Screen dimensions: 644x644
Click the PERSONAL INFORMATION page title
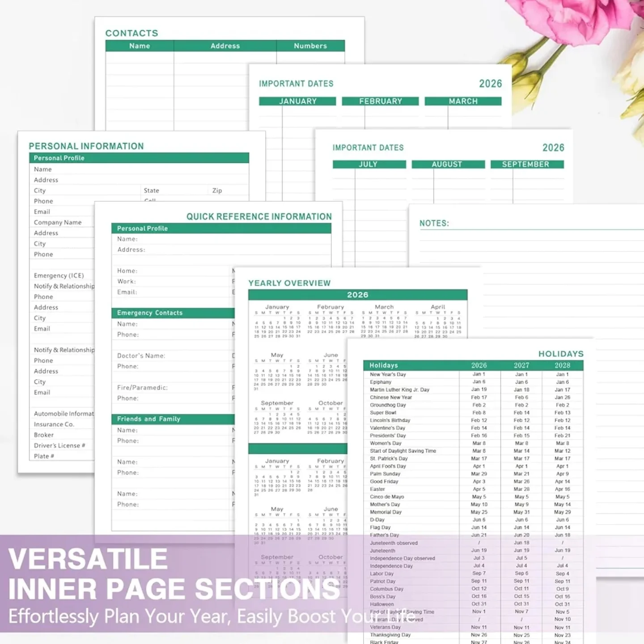pyautogui.click(x=86, y=146)
